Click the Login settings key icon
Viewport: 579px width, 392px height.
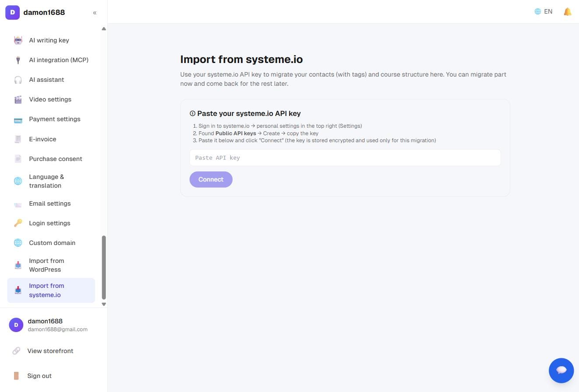[x=18, y=223]
